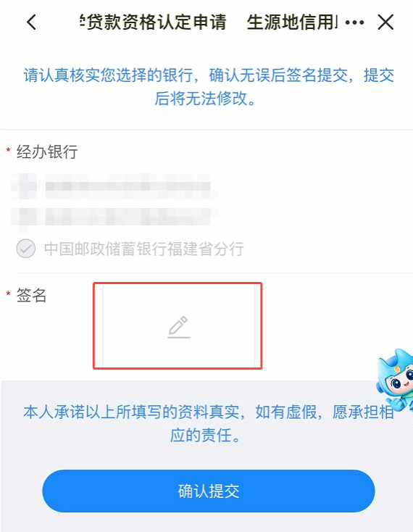Click the red asterisk beside 经办银行
Viewport: 413px width, 532px height.
tap(9, 150)
